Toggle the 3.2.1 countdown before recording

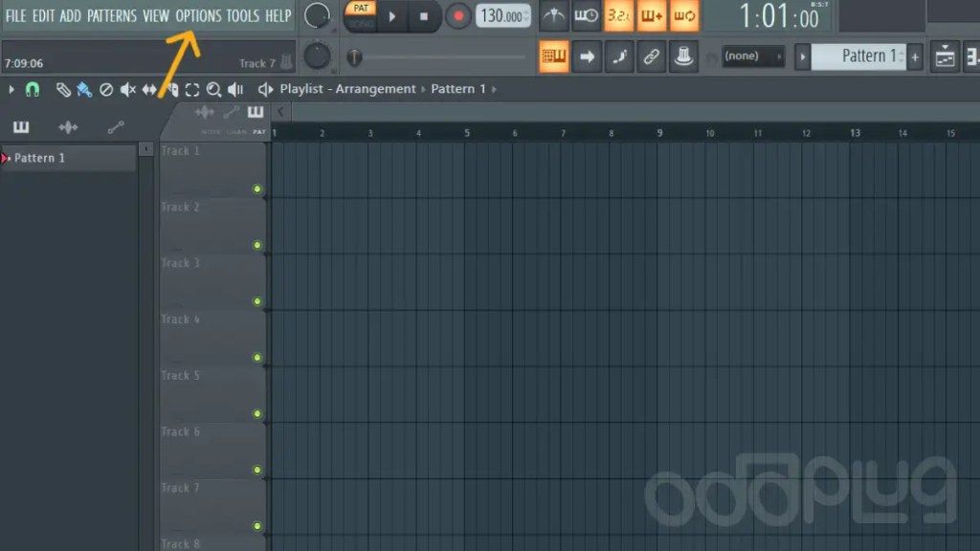[x=619, y=15]
